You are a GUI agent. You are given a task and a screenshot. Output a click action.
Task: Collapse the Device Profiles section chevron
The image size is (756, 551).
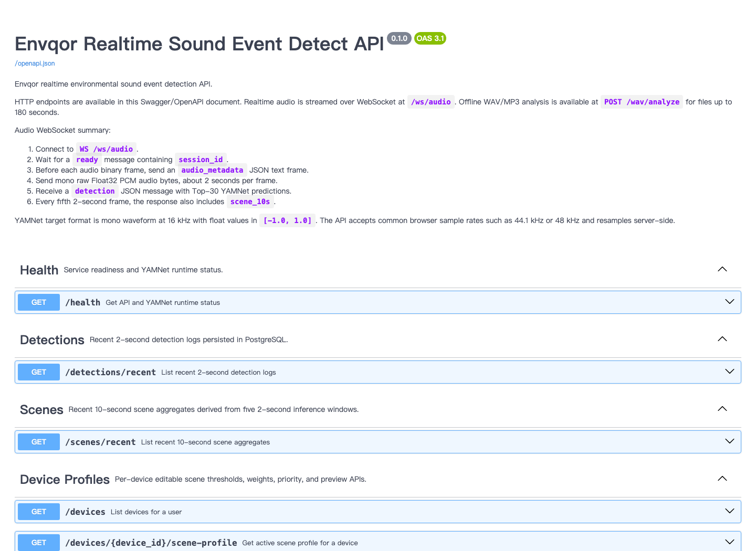722,479
